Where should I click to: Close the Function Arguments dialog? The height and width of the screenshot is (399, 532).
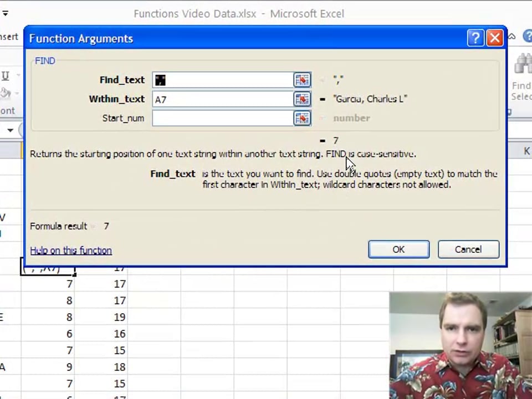[x=495, y=38]
